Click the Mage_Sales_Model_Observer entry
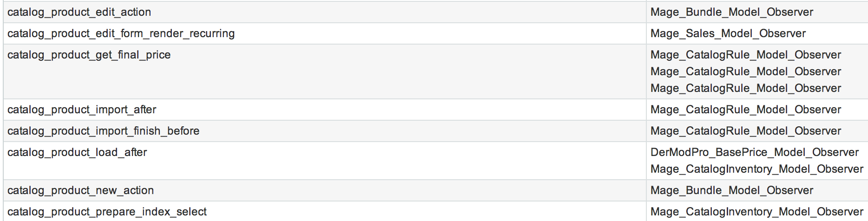868x221 pixels. click(x=728, y=33)
